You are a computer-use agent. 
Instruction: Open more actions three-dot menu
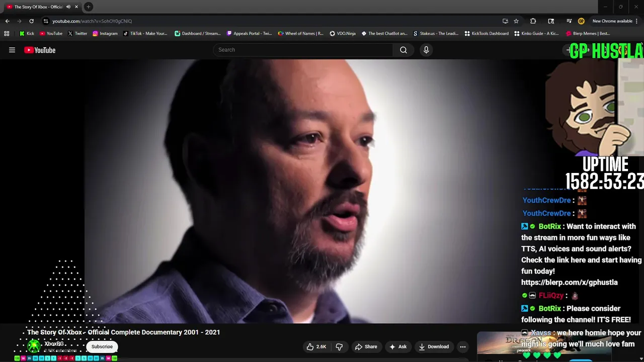coord(463,346)
